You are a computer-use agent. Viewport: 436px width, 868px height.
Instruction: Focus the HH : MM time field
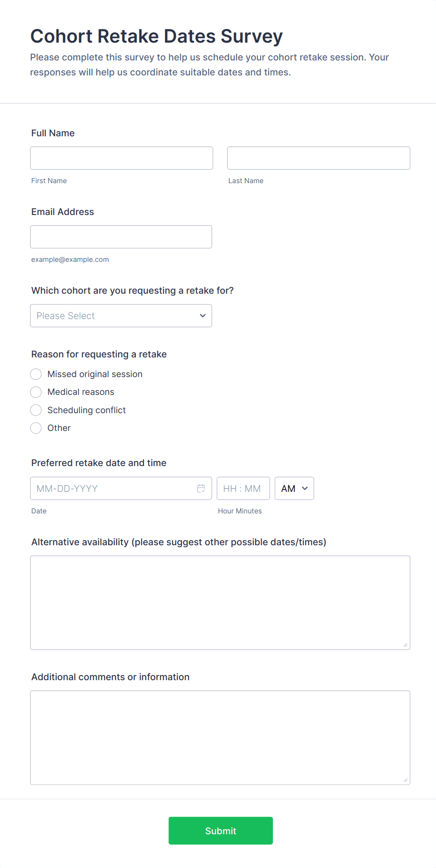coord(243,489)
